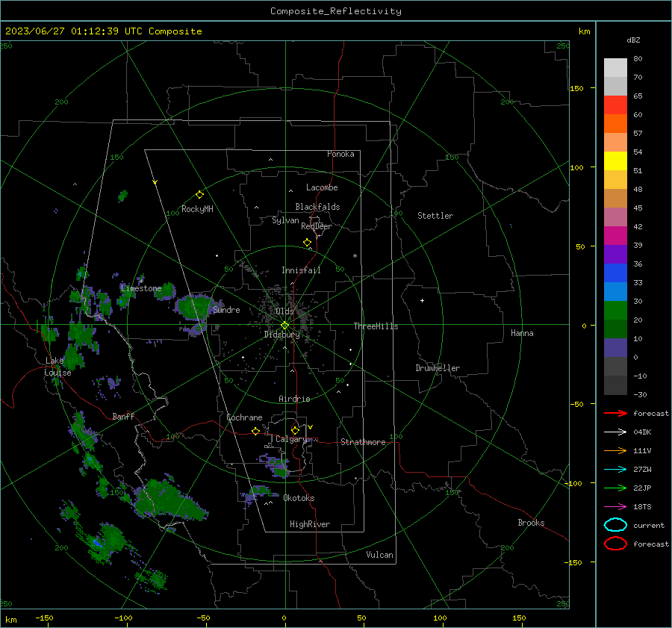The width and height of the screenshot is (672, 628).
Task: Click the Hanna city label
Action: [522, 333]
